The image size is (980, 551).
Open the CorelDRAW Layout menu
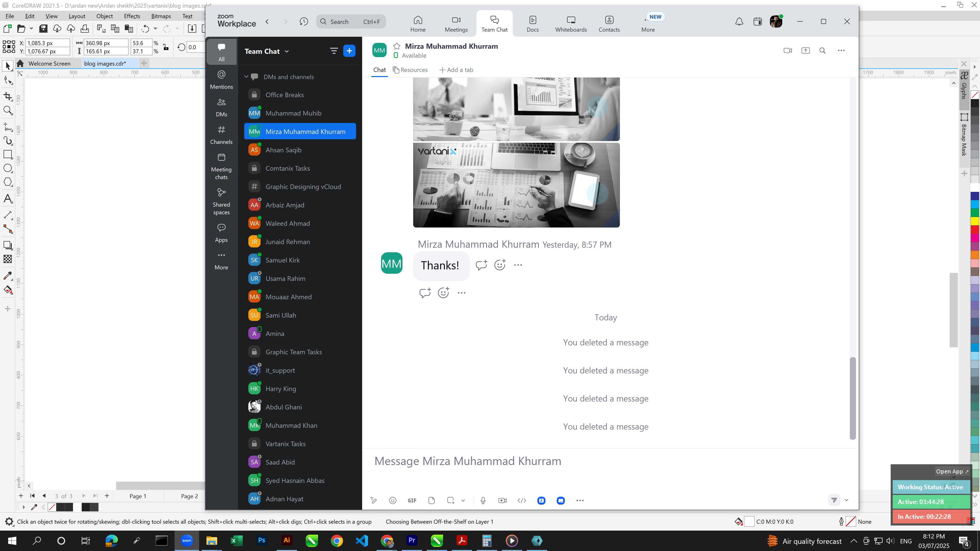point(77,16)
